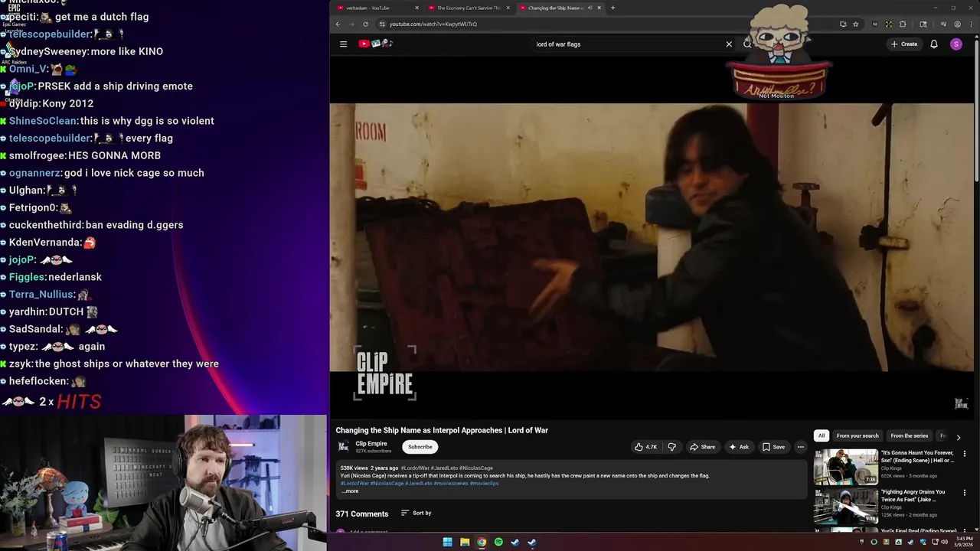Share the video with the Share button

pyautogui.click(x=702, y=447)
